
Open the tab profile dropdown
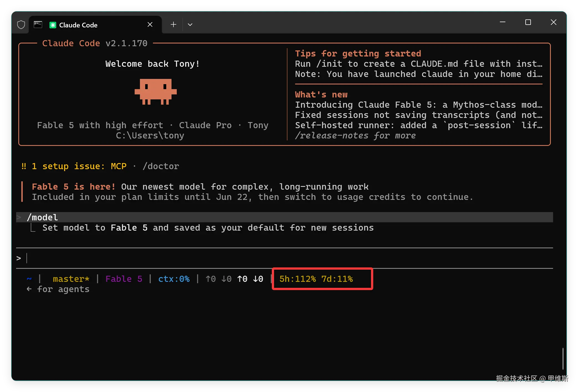[190, 25]
